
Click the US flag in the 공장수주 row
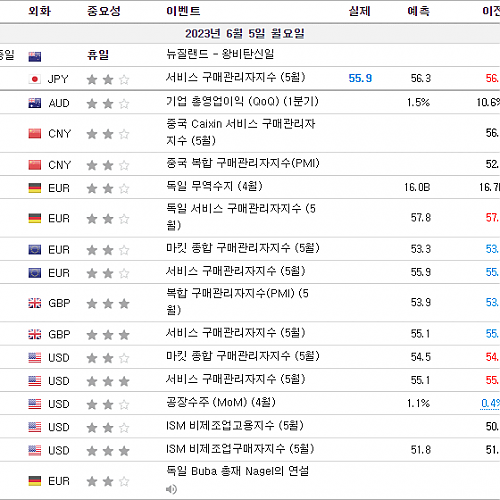(x=35, y=404)
